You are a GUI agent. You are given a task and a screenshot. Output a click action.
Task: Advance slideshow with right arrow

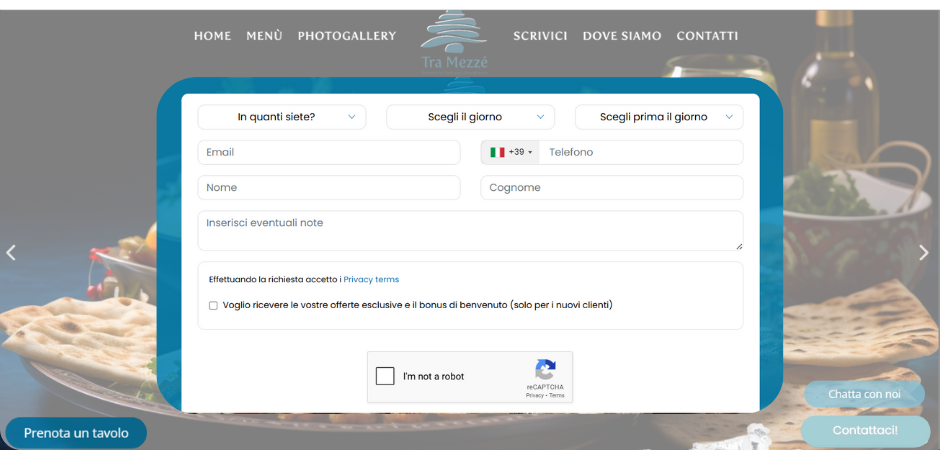coord(923,252)
